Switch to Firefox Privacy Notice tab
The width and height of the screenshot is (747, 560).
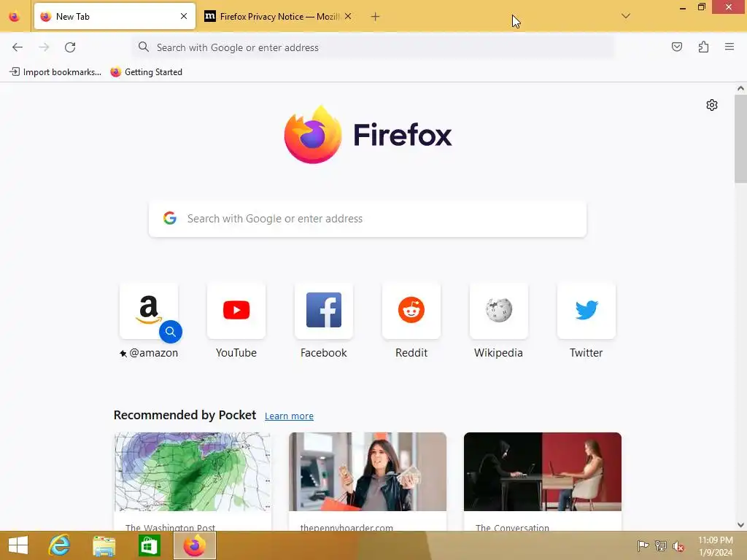tap(278, 17)
